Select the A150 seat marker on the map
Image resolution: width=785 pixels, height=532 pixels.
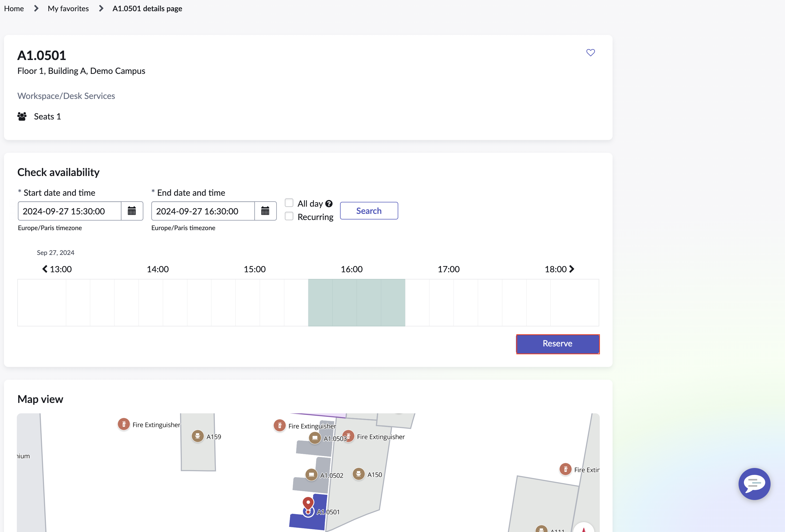click(x=359, y=474)
